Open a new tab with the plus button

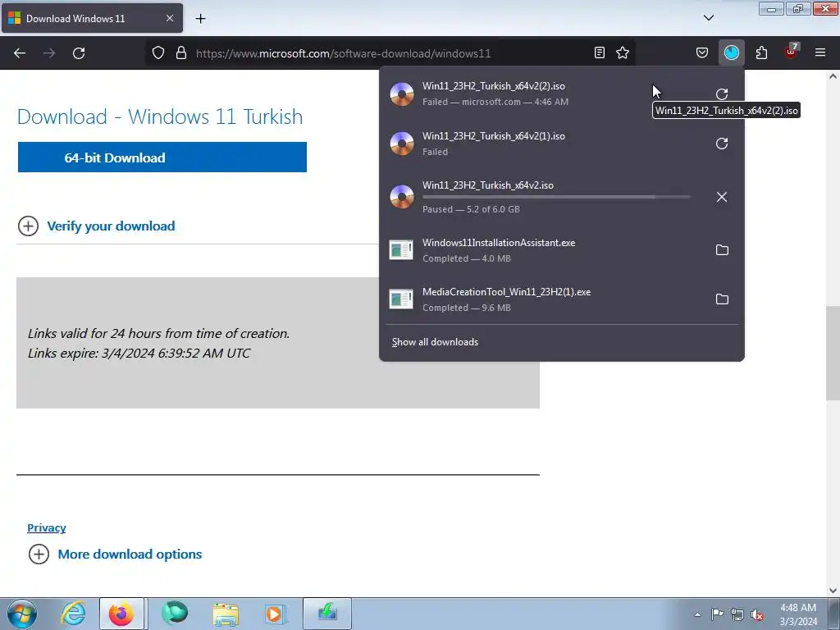click(x=200, y=19)
